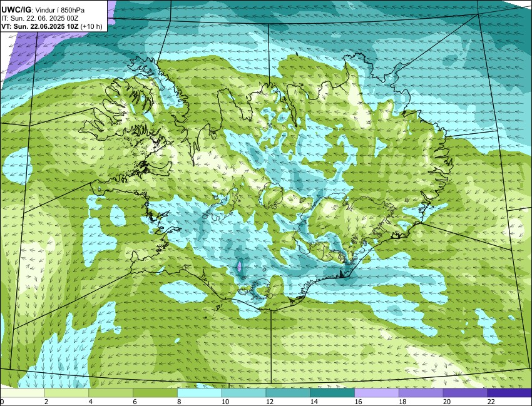Click the legend tick label '6'
532x406 pixels.
(x=135, y=402)
